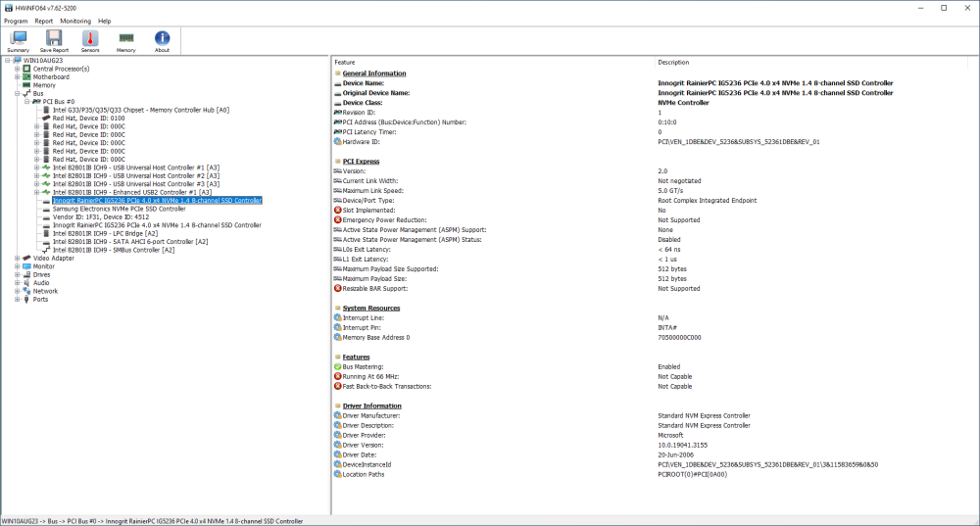Image resolution: width=980 pixels, height=526 pixels.
Task: Open the Program menu
Action: tap(16, 21)
